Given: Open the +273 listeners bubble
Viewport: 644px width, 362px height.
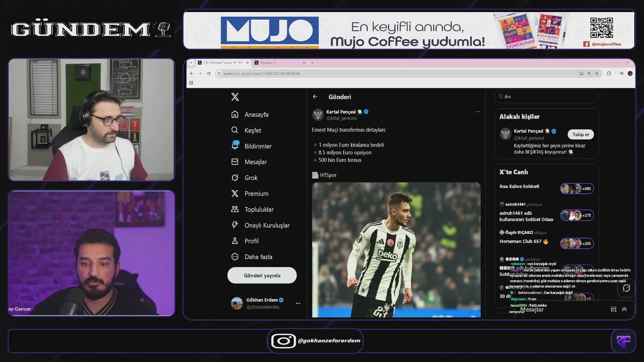Looking at the screenshot, I should [x=577, y=215].
